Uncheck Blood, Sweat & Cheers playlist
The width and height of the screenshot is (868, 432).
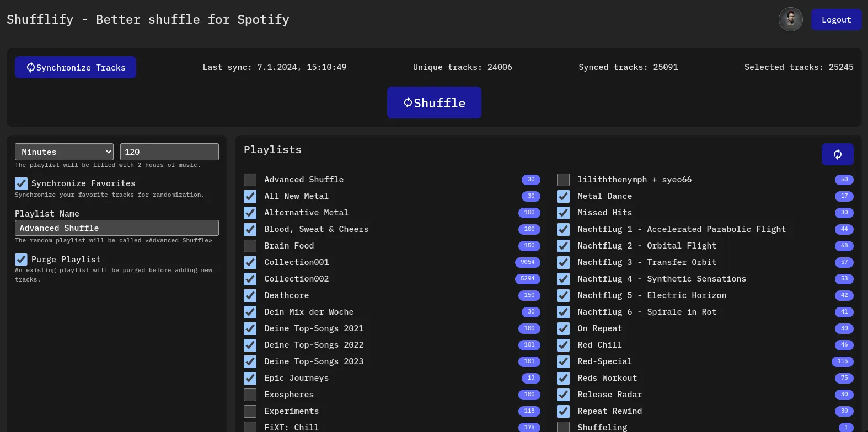pos(250,229)
